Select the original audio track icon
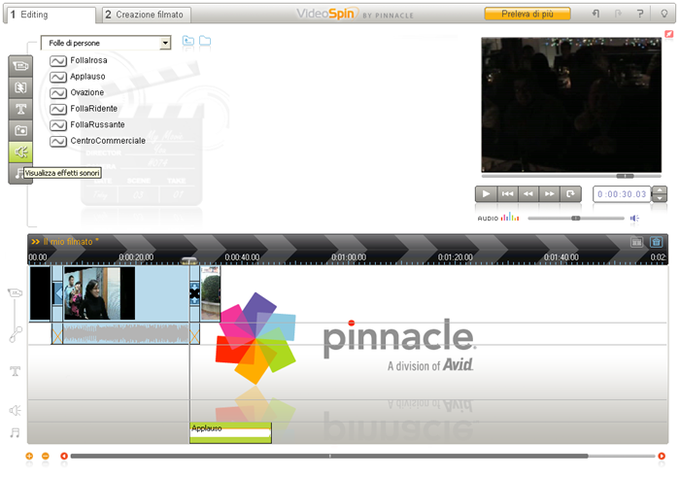Image resolution: width=680 pixels, height=477 pixels. pyautogui.click(x=16, y=334)
